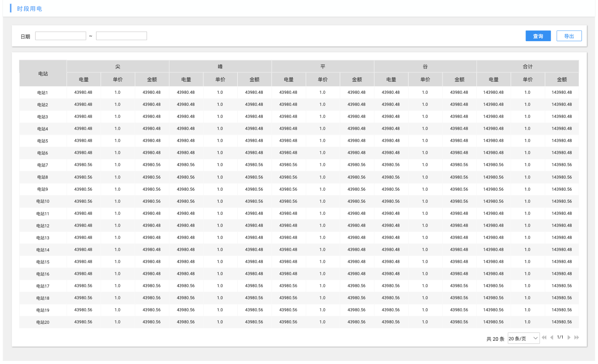Select the 电站10 row label
The width and height of the screenshot is (598, 364).
point(43,202)
